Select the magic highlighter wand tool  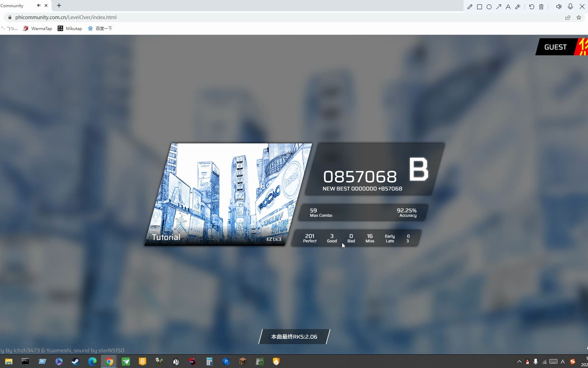coord(518,7)
